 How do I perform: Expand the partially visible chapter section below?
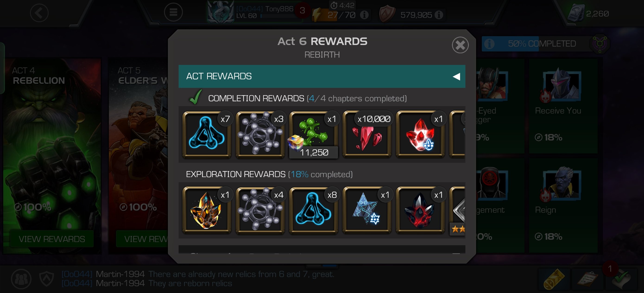(x=322, y=250)
